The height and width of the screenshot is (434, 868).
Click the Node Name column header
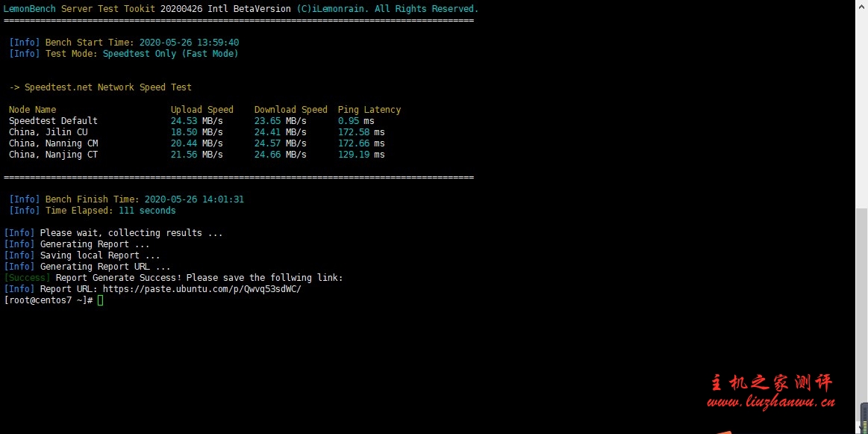tap(32, 110)
